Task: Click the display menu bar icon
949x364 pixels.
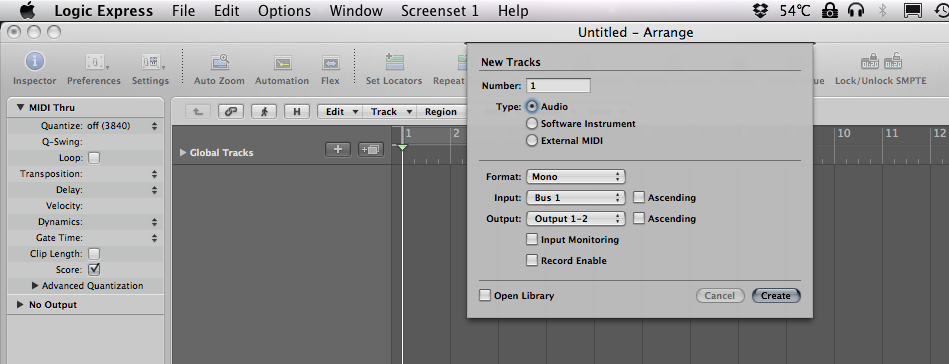Action: coord(912,11)
